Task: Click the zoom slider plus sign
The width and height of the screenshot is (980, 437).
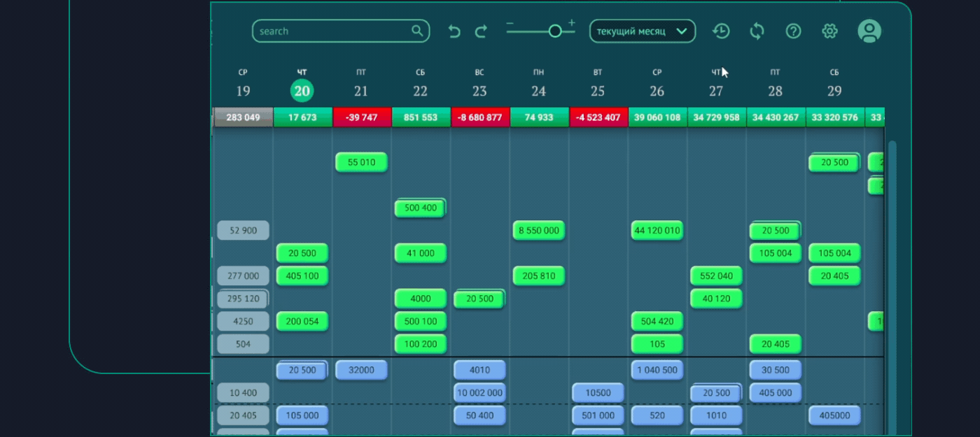Action: tap(572, 23)
